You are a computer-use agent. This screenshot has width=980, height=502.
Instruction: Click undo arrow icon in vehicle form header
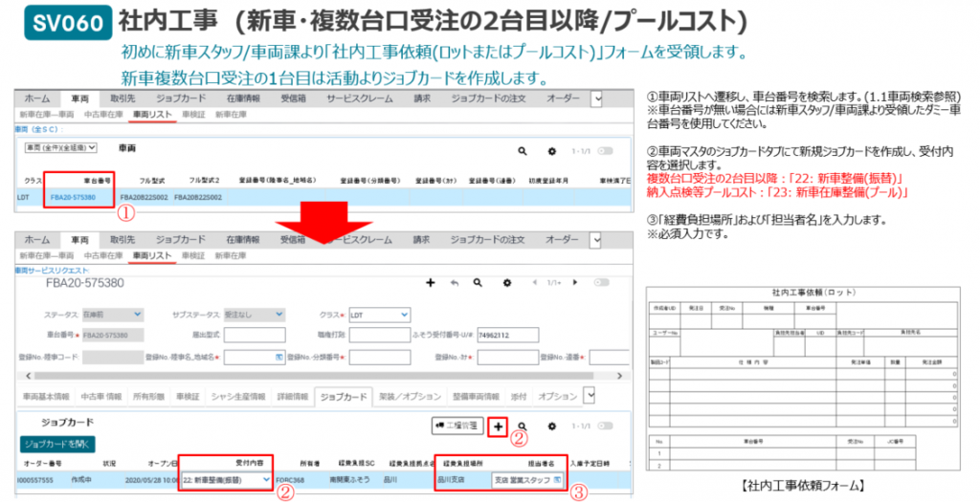point(452,283)
